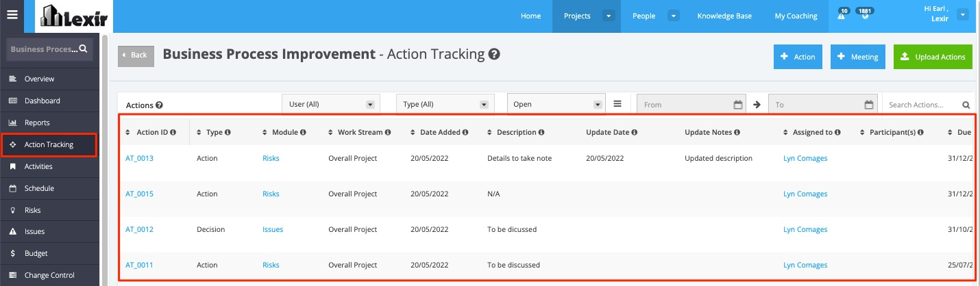Open Knowledge Base in top navigation
Screen dimensions: 980x286
click(724, 16)
